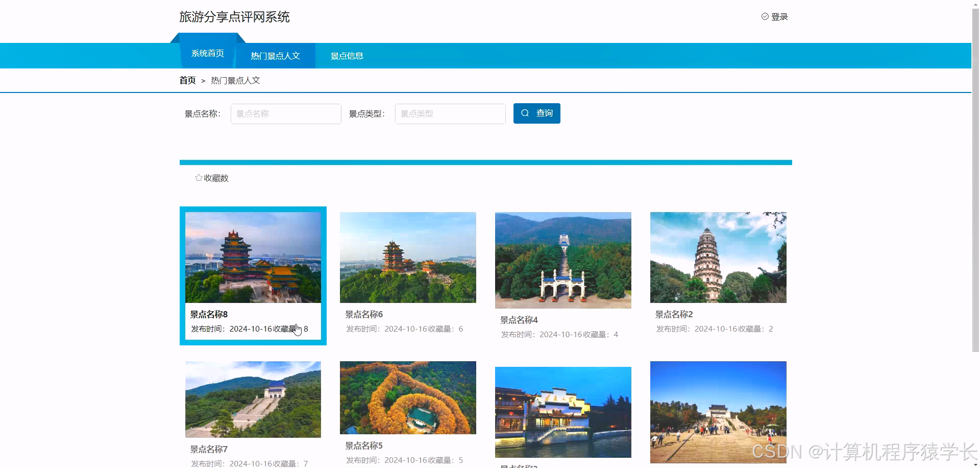Click the scrollbar up arrow on the right
Image resolution: width=980 pixels, height=468 pixels.
(x=974, y=5)
